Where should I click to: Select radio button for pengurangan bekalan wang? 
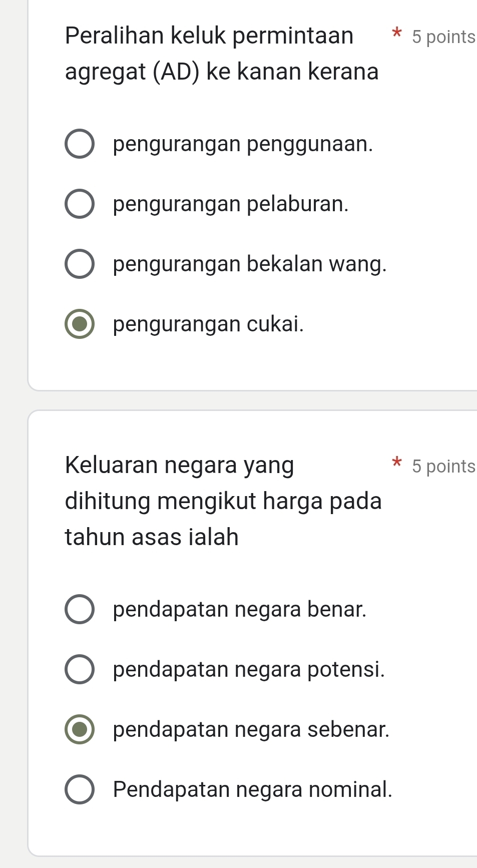pos(80,264)
